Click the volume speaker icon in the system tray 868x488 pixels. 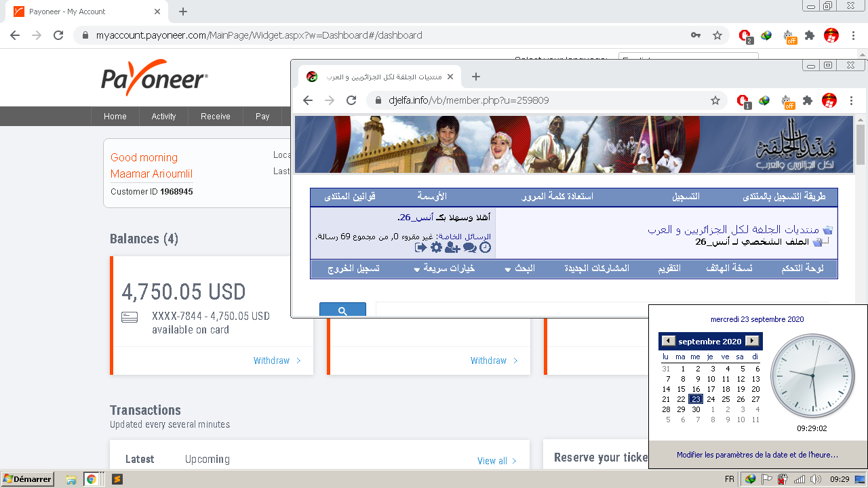815,479
